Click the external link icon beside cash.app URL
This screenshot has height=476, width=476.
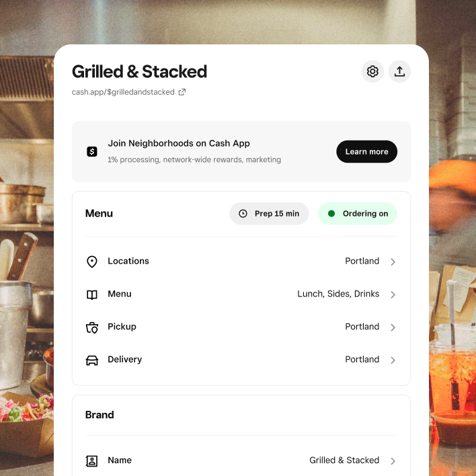point(182,92)
